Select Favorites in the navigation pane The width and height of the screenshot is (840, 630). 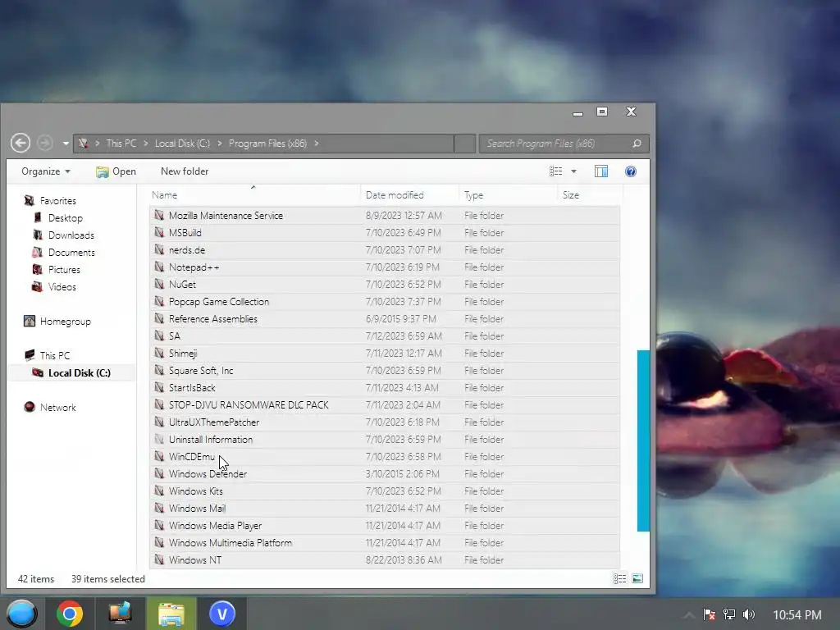pyautogui.click(x=58, y=201)
